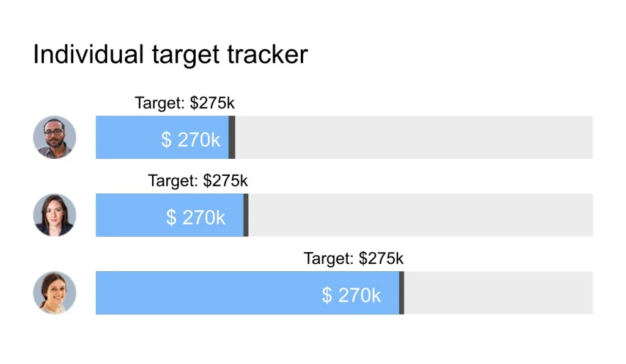The image size is (626, 364).
Task: Click the word 'tracker' in the title
Action: 268,54
